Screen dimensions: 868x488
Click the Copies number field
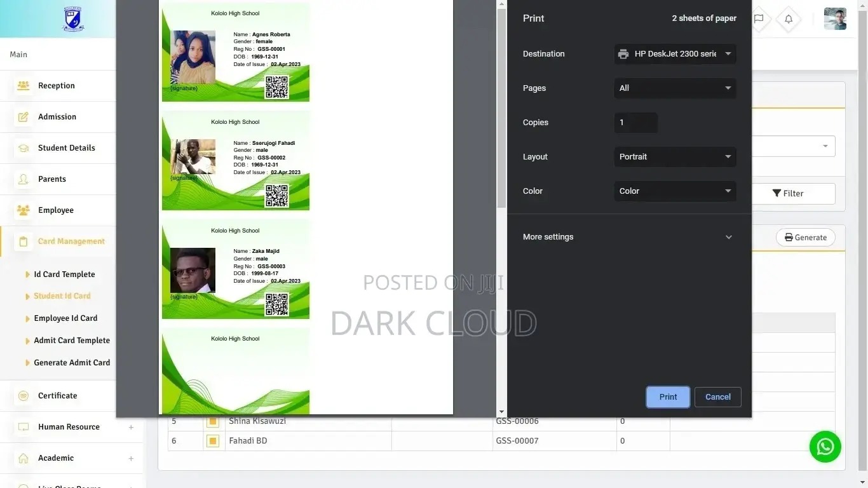coord(636,123)
